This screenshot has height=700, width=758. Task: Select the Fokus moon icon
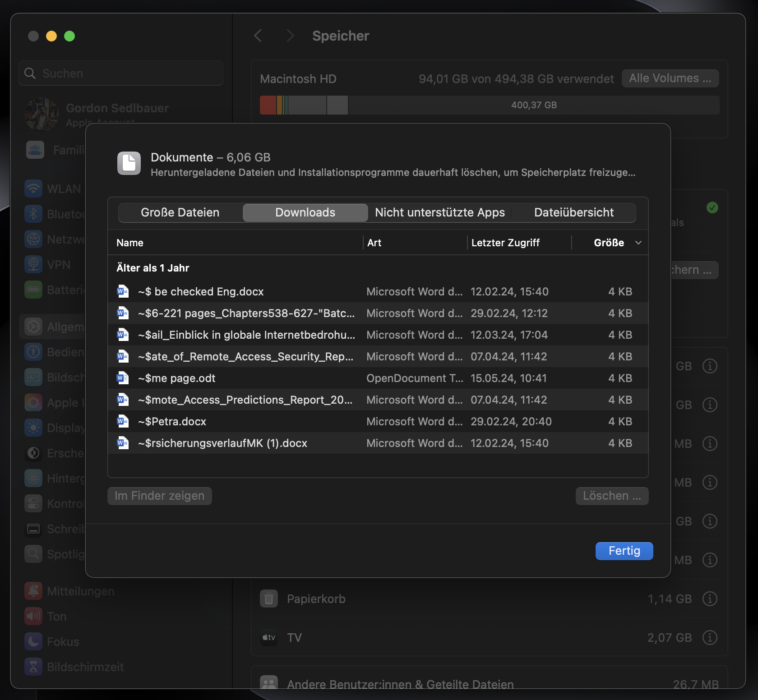coord(33,641)
